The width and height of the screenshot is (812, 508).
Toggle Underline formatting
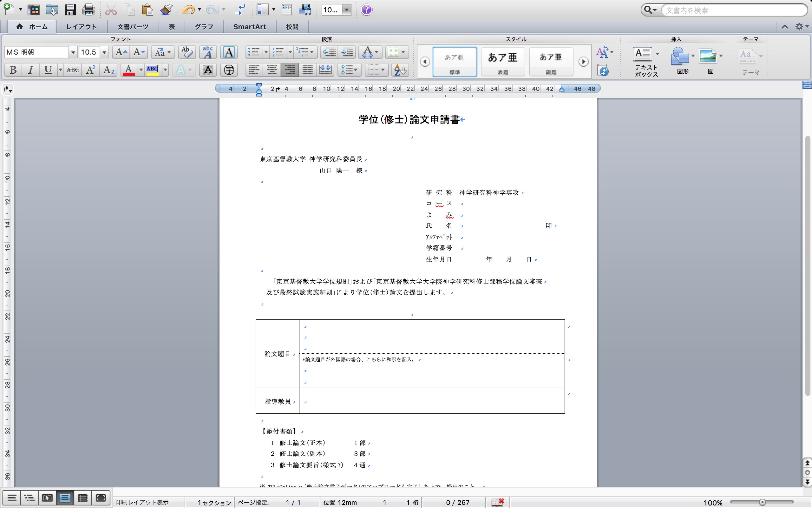[48, 70]
